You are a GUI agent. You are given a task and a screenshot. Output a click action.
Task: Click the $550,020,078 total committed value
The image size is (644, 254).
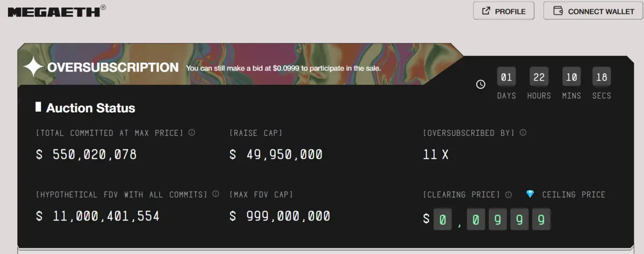point(87,155)
